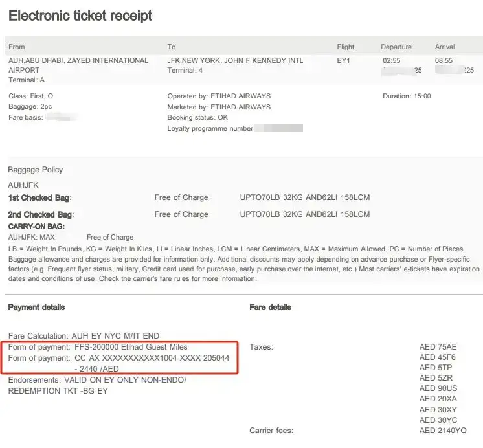Click the 02:55 departure time
Image resolution: width=483 pixels, height=448 pixels.
point(392,60)
